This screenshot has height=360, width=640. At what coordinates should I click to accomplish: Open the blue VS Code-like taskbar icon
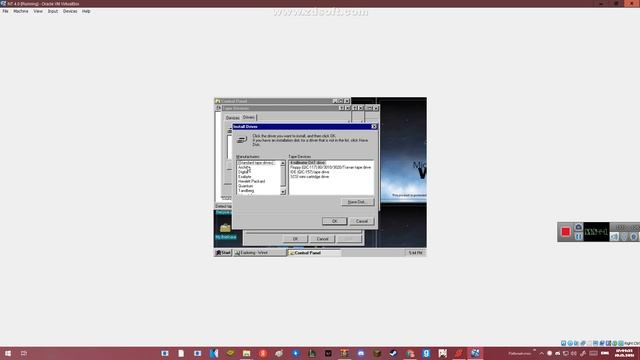coord(214,353)
